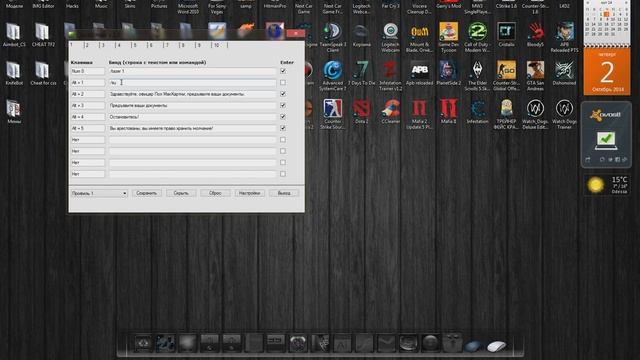Open the GTA San Andreas shortcut
The height and width of the screenshot is (360, 640).
(x=535, y=76)
